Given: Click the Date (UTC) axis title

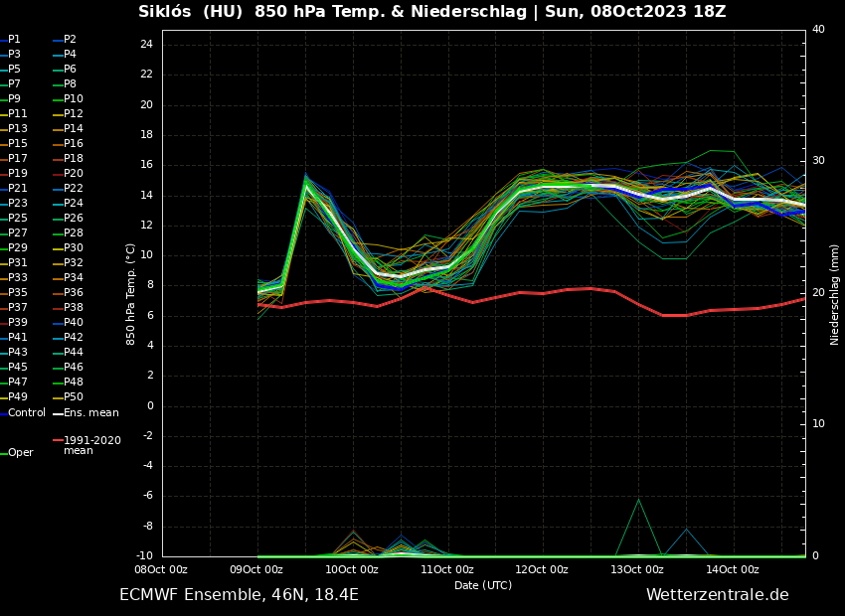Looking at the screenshot, I should pyautogui.click(x=483, y=585).
